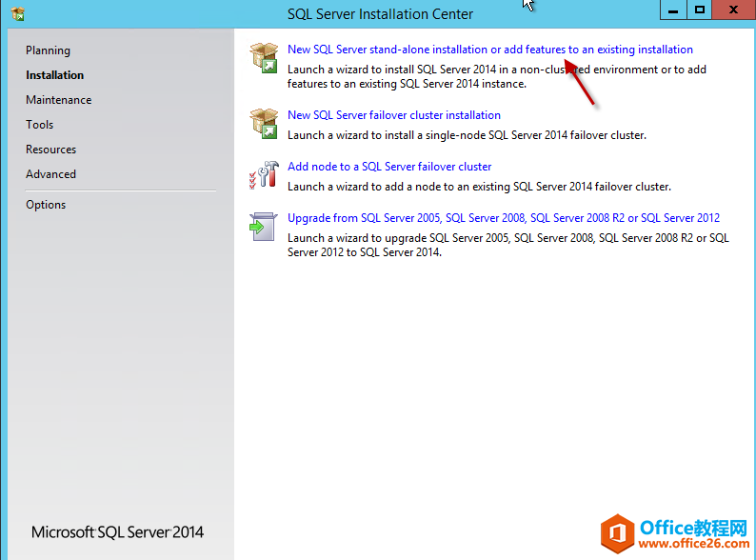Viewport: 756px width, 560px height.
Task: Click Add node to a SQL Server failover cluster
Action: [389, 167]
